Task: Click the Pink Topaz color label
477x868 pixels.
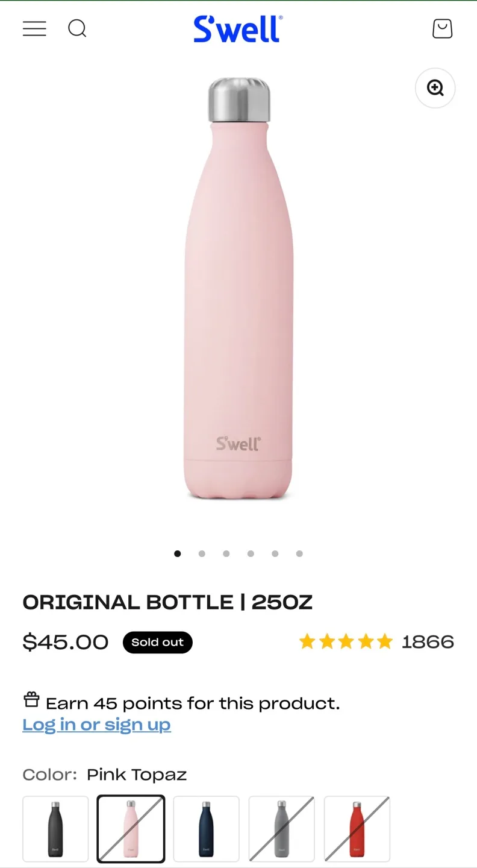Action: click(x=136, y=774)
